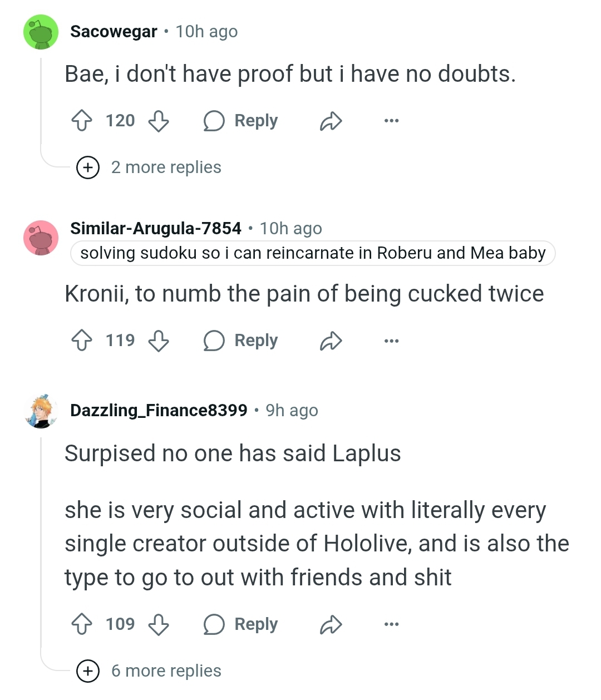Open Sacowegar's user profile
Screen dimensions: 601x700
(114, 32)
